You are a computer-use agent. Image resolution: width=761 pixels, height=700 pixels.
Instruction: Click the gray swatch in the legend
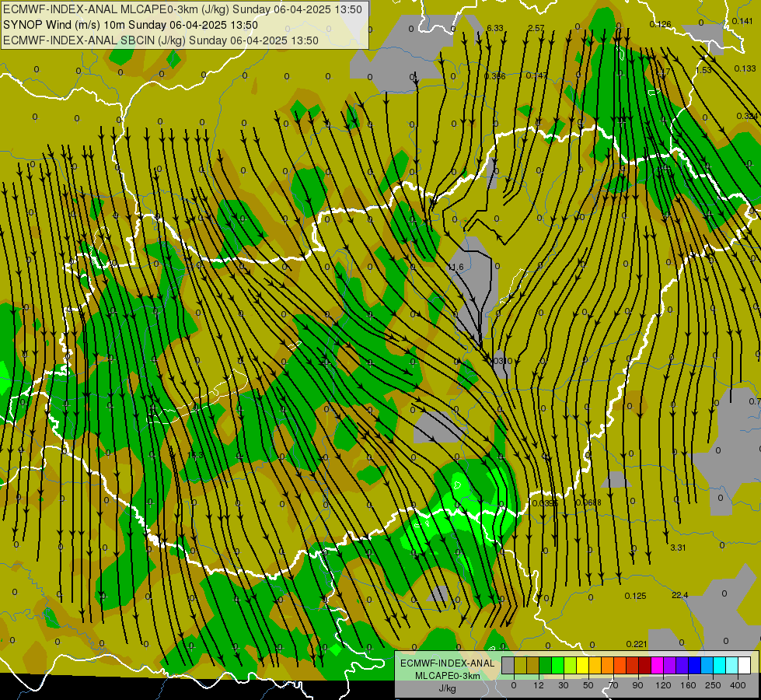tap(508, 665)
